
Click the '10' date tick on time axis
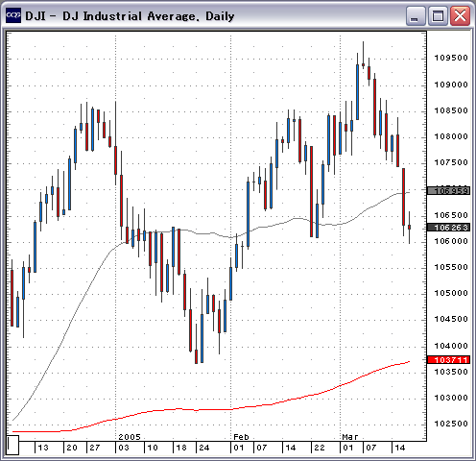click(153, 448)
